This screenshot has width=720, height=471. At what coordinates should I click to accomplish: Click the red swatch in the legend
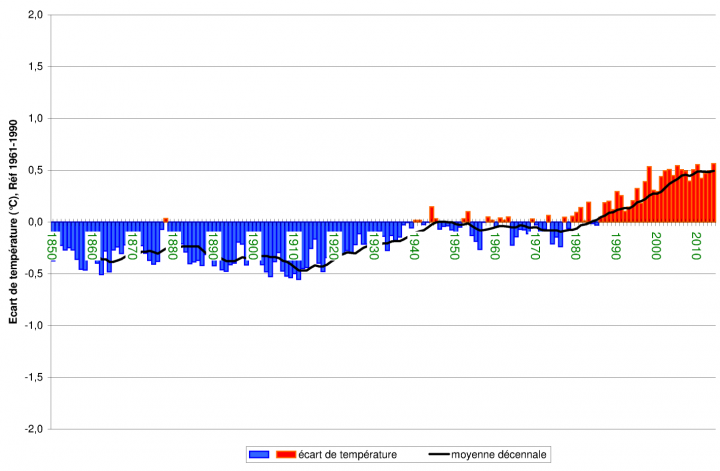[284, 454]
